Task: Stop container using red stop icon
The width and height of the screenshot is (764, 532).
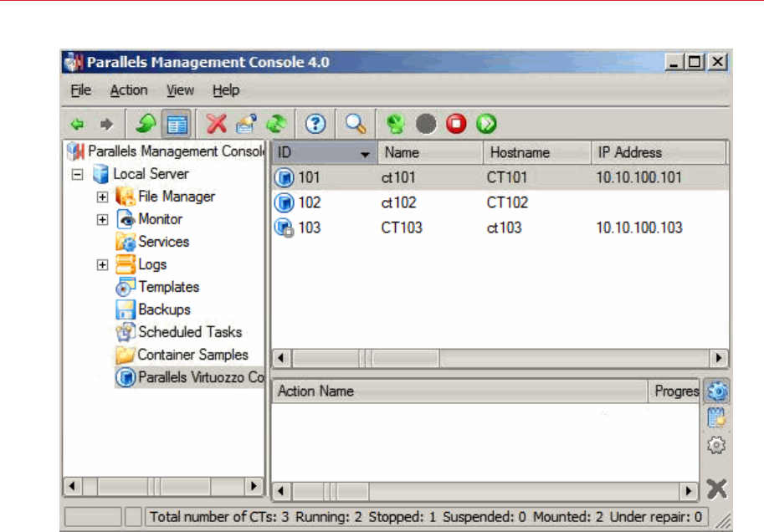Action: [x=456, y=124]
